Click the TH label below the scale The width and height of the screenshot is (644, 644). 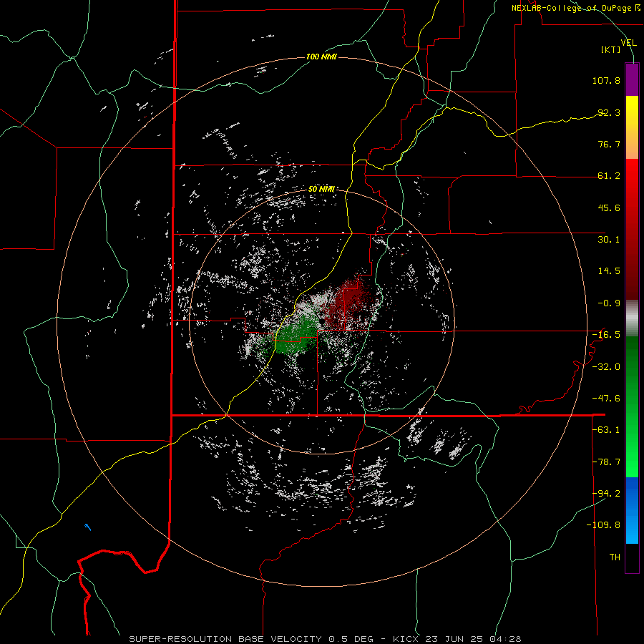tap(615, 557)
